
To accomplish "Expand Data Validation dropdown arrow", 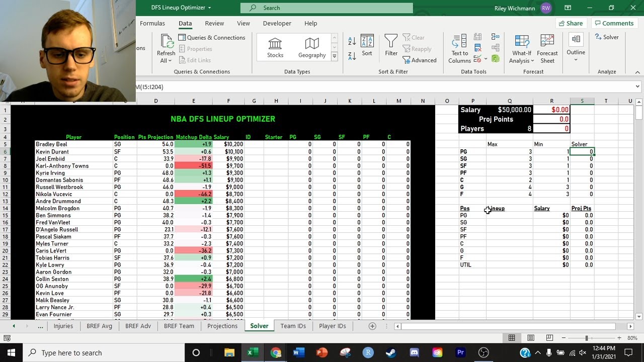I will (486, 59).
